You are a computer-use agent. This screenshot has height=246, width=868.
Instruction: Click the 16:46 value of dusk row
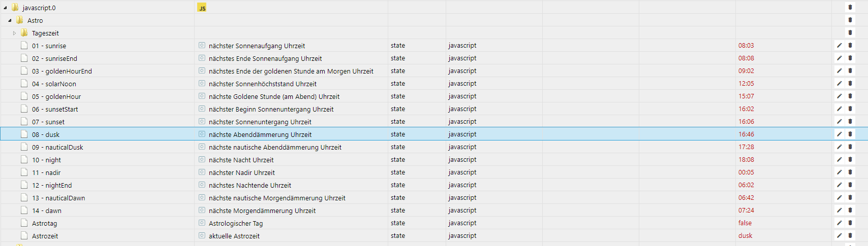746,134
